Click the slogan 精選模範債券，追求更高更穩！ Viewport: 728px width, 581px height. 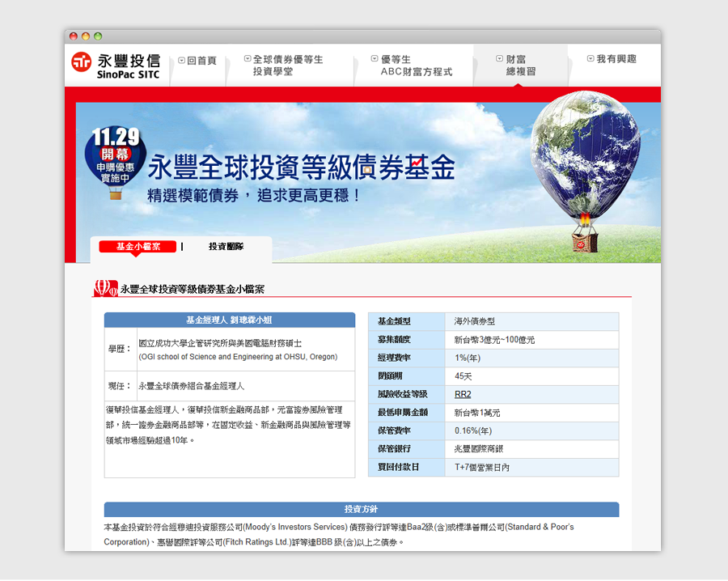coord(253,196)
